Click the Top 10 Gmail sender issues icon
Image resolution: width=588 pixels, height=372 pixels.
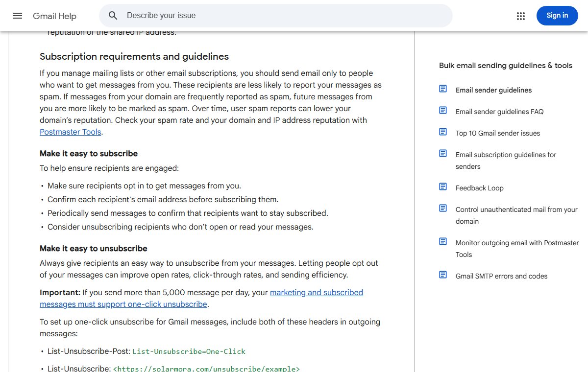point(443,132)
